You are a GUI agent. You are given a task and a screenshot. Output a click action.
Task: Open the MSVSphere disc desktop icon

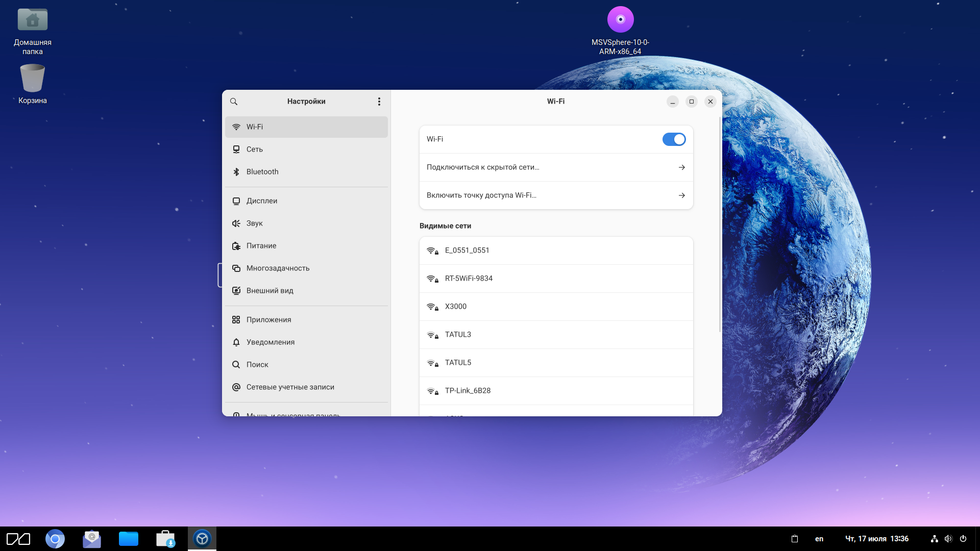coord(620,20)
